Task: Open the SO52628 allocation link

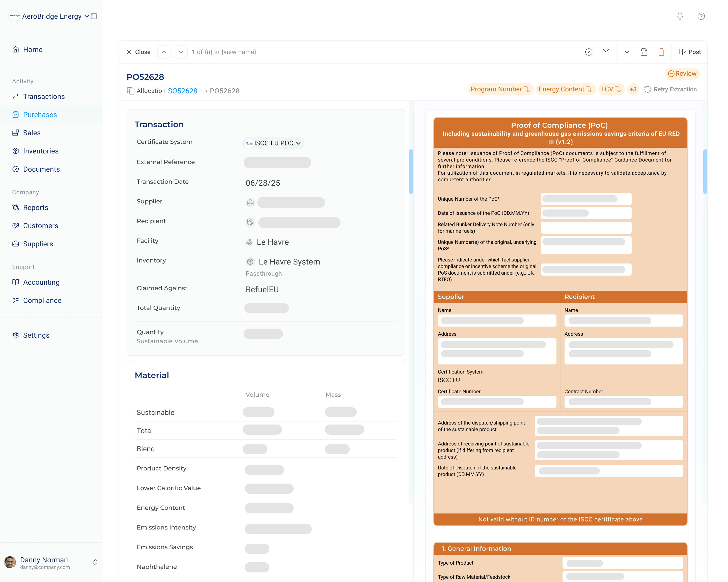Action: point(182,91)
